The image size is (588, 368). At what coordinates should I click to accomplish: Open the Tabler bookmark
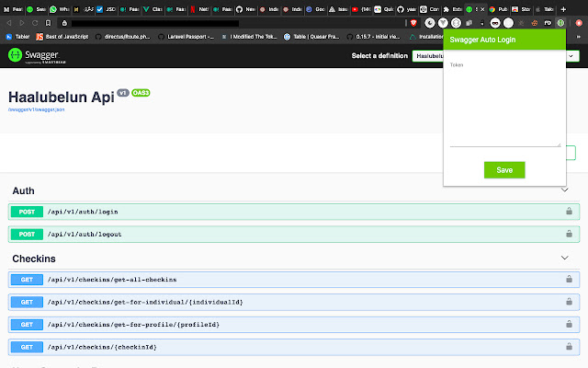click(17, 37)
